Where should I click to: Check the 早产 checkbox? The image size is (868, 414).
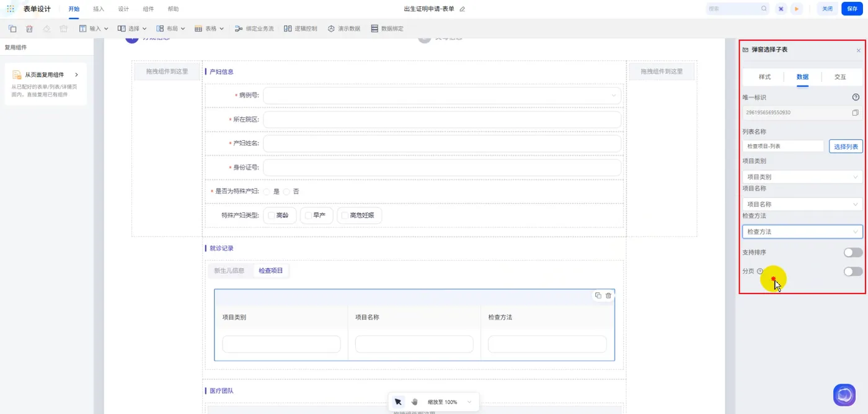[x=308, y=215]
